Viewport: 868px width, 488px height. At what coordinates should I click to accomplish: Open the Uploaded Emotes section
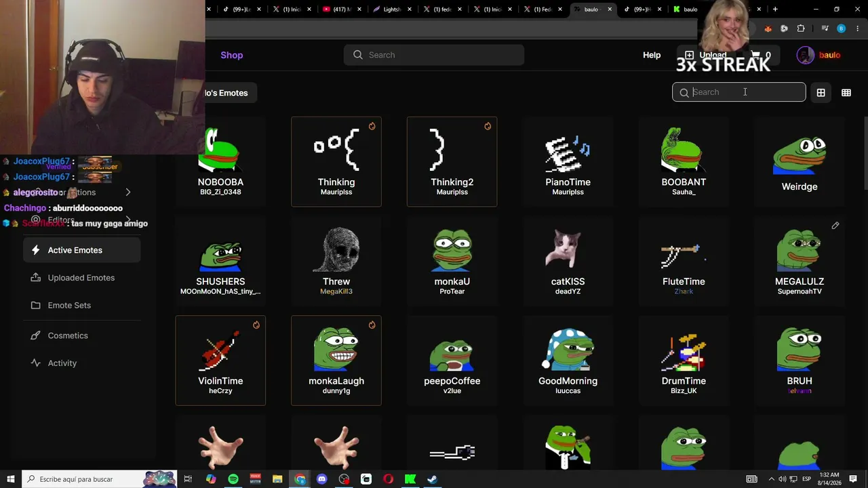pyautogui.click(x=82, y=278)
